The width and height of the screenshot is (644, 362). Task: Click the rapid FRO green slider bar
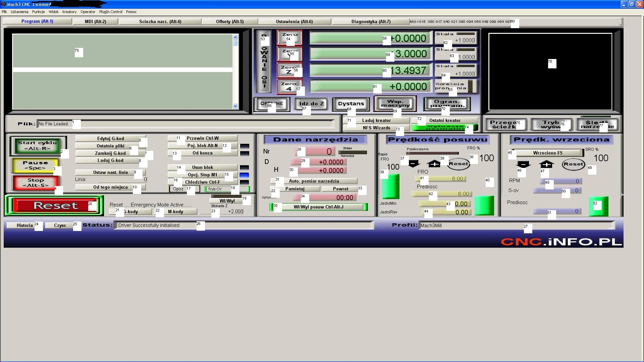pos(391,186)
